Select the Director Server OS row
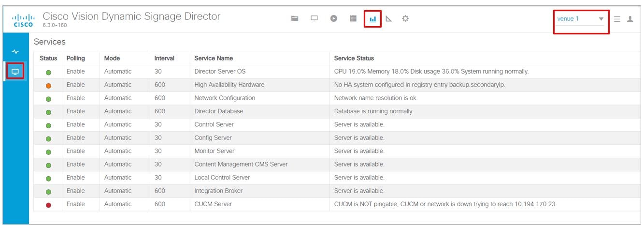This screenshot has height=228, width=644. pyautogui.click(x=220, y=72)
